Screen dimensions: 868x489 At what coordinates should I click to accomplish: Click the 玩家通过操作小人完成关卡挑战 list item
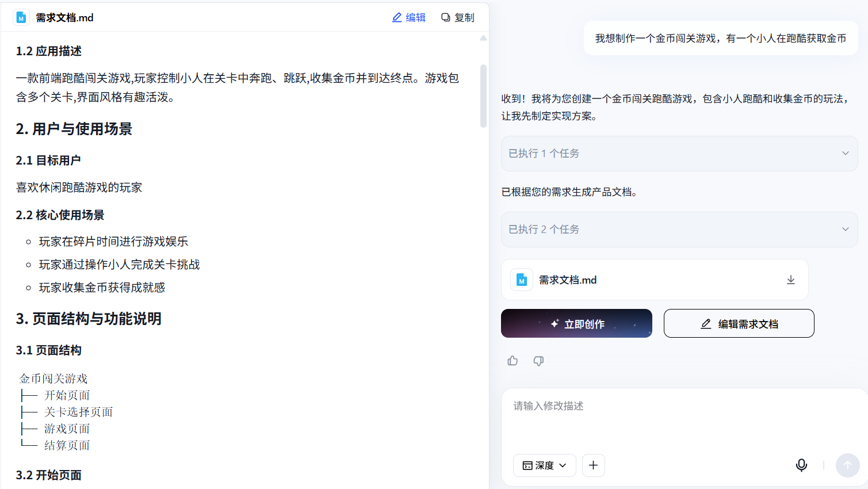[119, 265]
